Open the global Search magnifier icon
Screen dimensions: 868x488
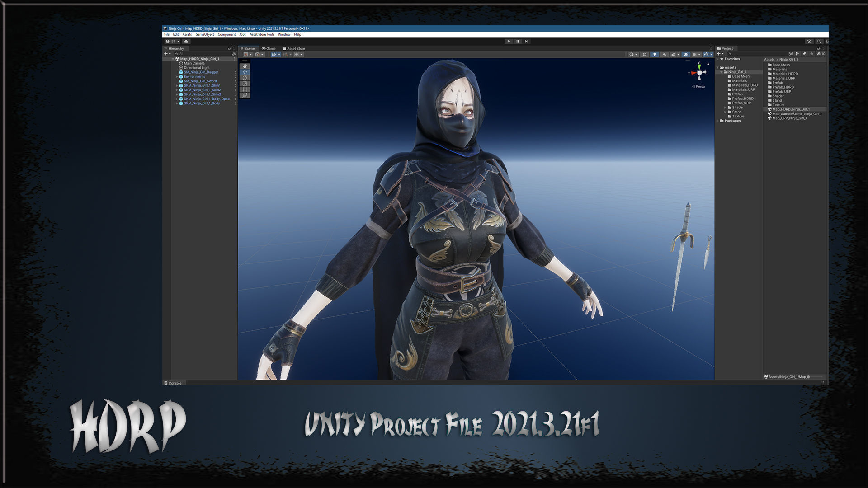tap(819, 41)
